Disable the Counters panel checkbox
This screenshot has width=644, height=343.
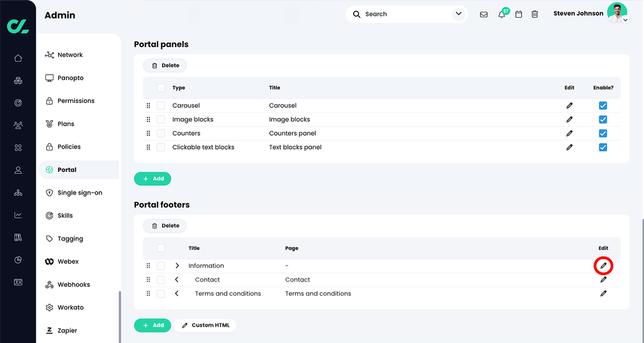(603, 133)
